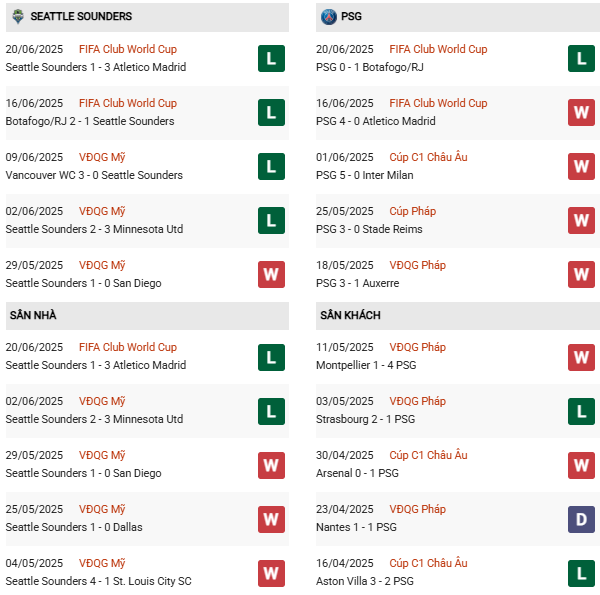Select the win badge for PSG 4-0 Atletico Madrid
Image resolution: width=600 pixels, height=595 pixels.
click(x=581, y=112)
